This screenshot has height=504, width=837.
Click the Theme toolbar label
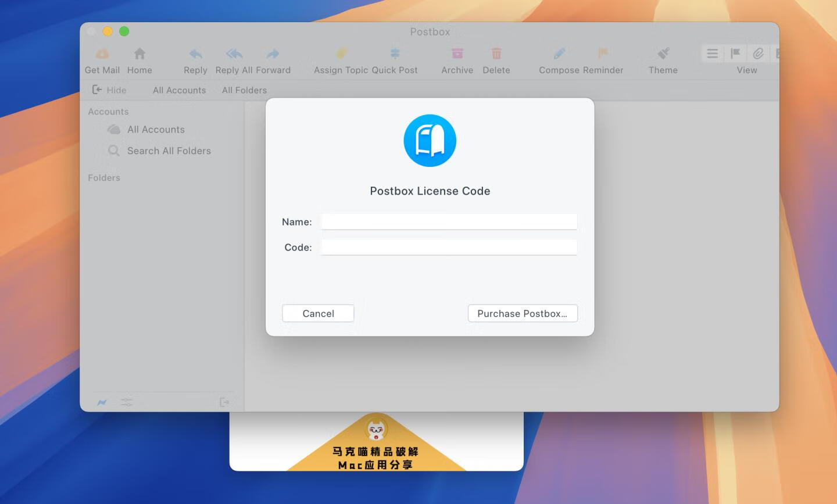click(x=663, y=70)
